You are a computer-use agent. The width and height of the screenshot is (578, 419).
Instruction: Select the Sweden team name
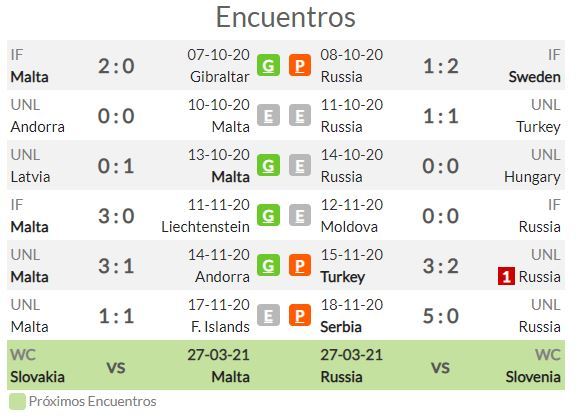pyautogui.click(x=535, y=77)
